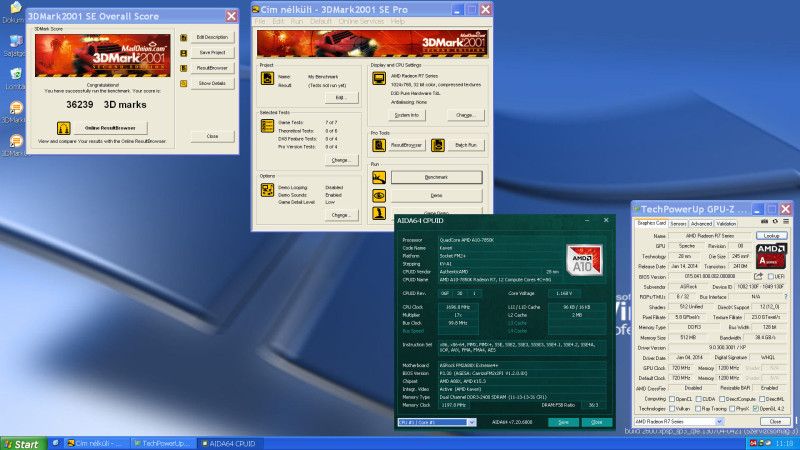Click the Edit Description button
Screen dimensions: 800x450
pyautogui.click(x=212, y=37)
